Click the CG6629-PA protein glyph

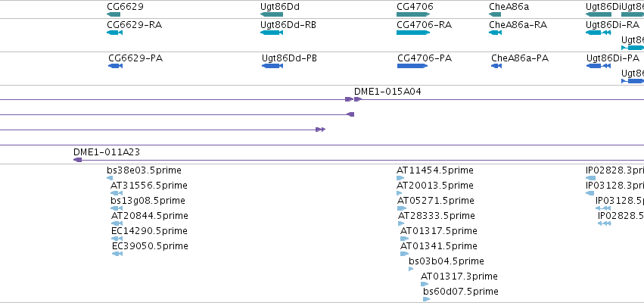116,66
